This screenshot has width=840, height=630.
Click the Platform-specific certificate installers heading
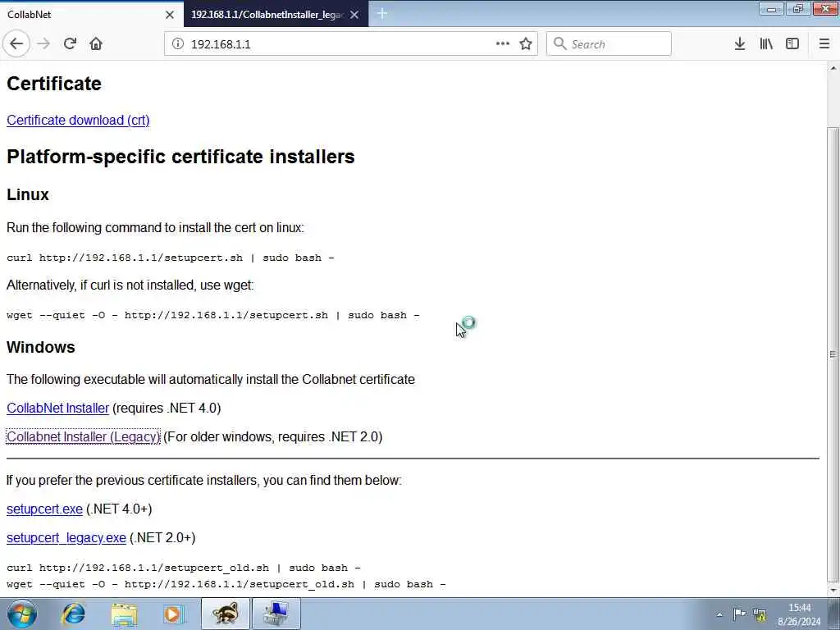pos(180,157)
